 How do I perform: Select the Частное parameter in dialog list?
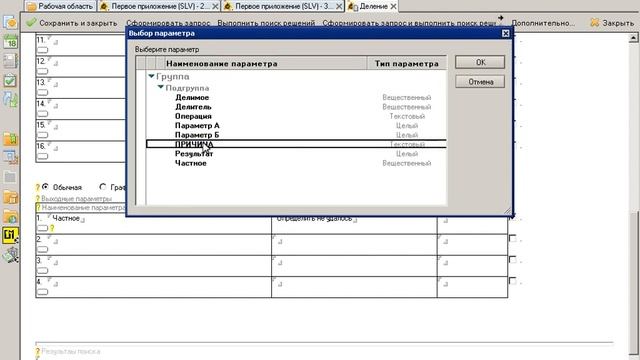tap(296, 163)
